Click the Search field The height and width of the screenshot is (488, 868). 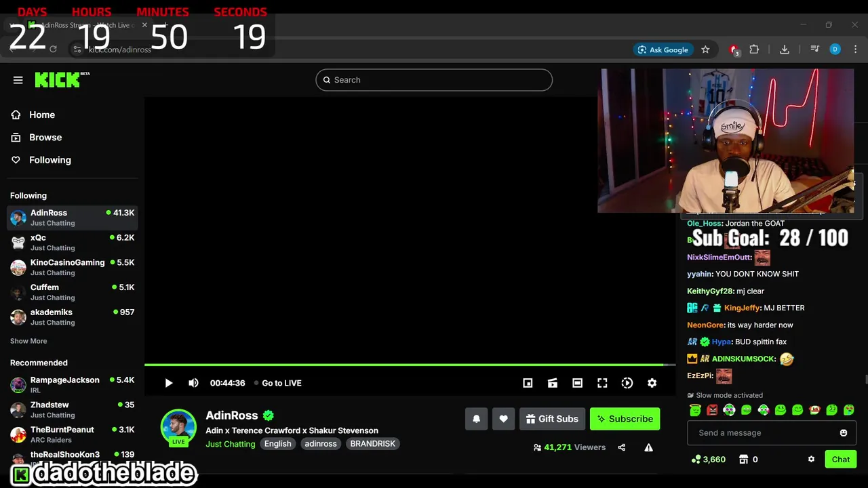[434, 80]
